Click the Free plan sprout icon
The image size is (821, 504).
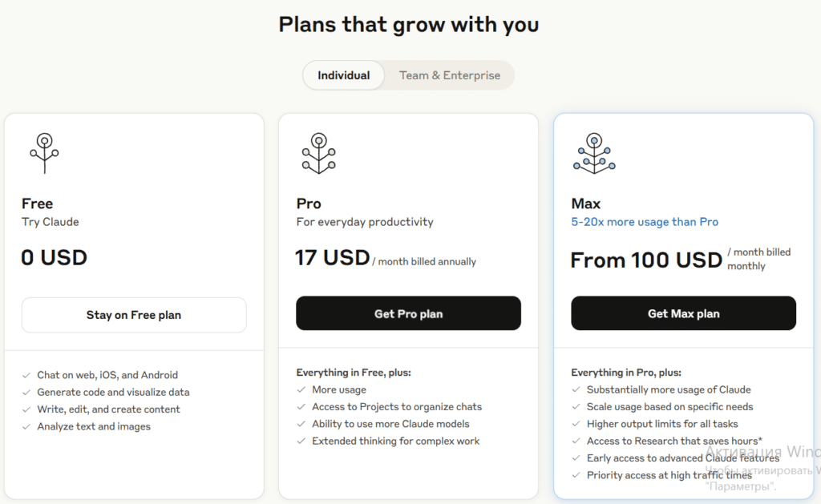pyautogui.click(x=45, y=153)
